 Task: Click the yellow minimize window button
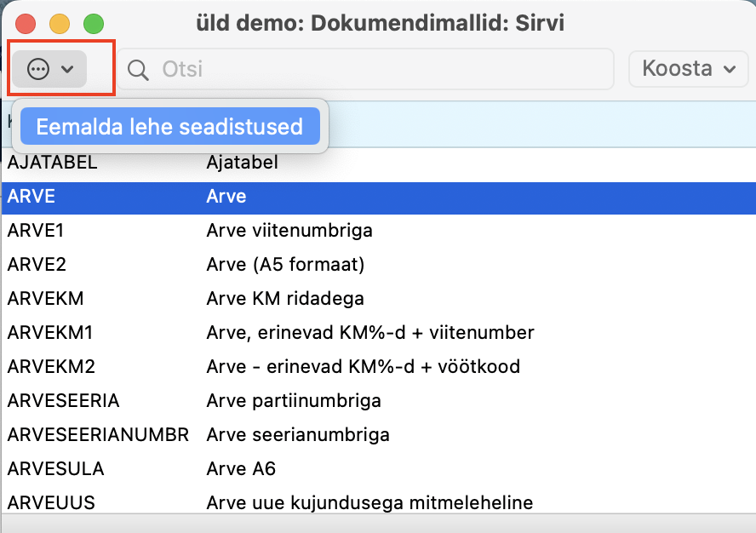pos(60,25)
